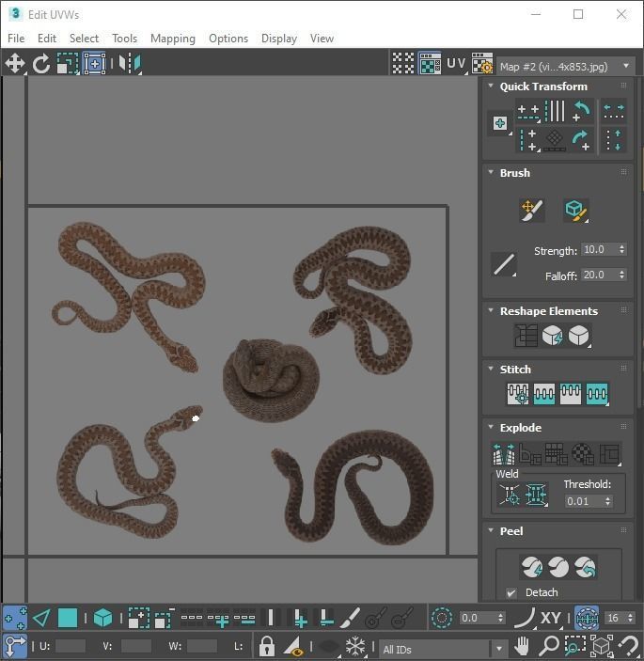Activate the Rotate selected subobjects tool

41,64
